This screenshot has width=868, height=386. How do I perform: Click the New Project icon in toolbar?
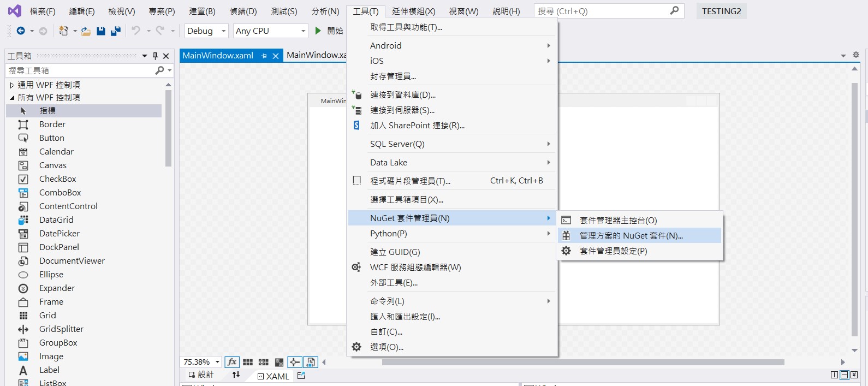[x=64, y=31]
